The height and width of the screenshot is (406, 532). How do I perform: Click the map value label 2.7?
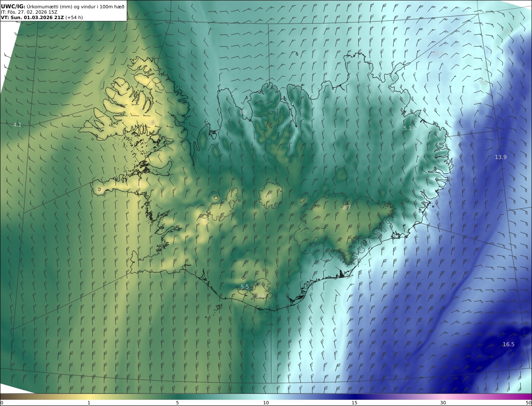347,206
